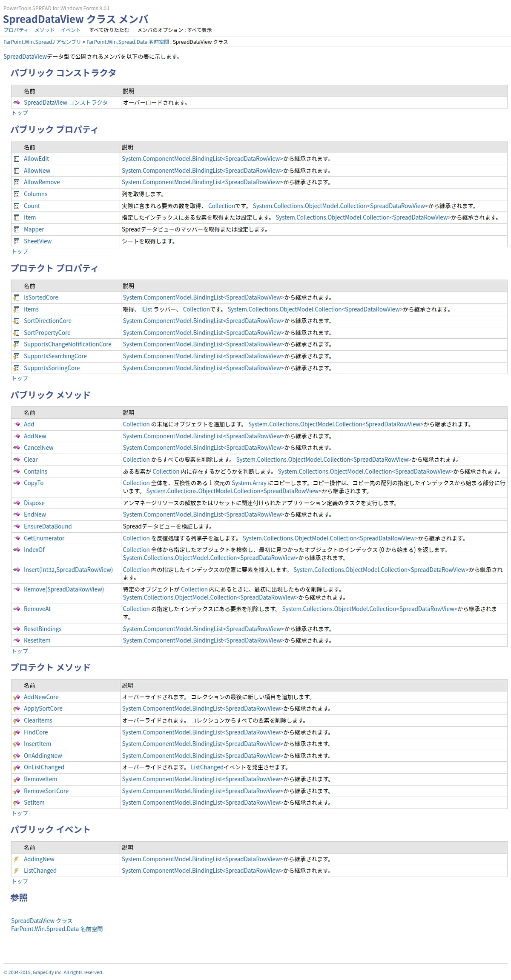Click the protected method icon beside SetItem
The width and height of the screenshot is (511, 980).
pyautogui.click(x=17, y=803)
